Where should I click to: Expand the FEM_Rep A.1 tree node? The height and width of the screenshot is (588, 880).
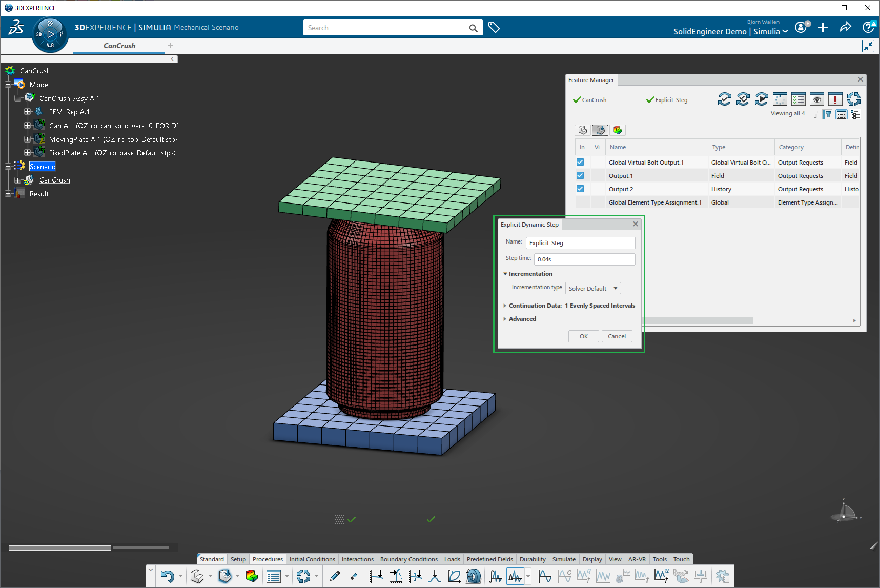pos(28,112)
